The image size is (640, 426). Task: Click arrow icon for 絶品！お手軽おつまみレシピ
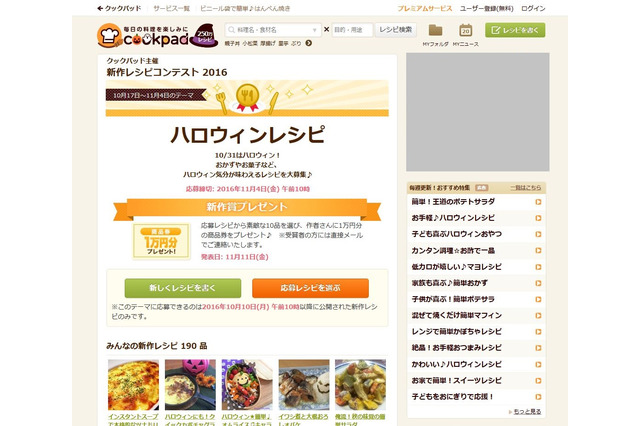point(538,348)
